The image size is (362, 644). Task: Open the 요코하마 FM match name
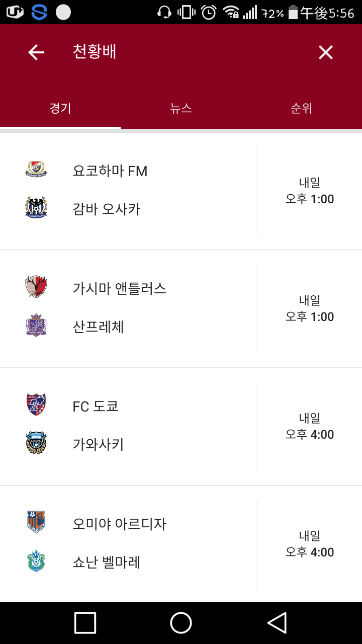(110, 171)
